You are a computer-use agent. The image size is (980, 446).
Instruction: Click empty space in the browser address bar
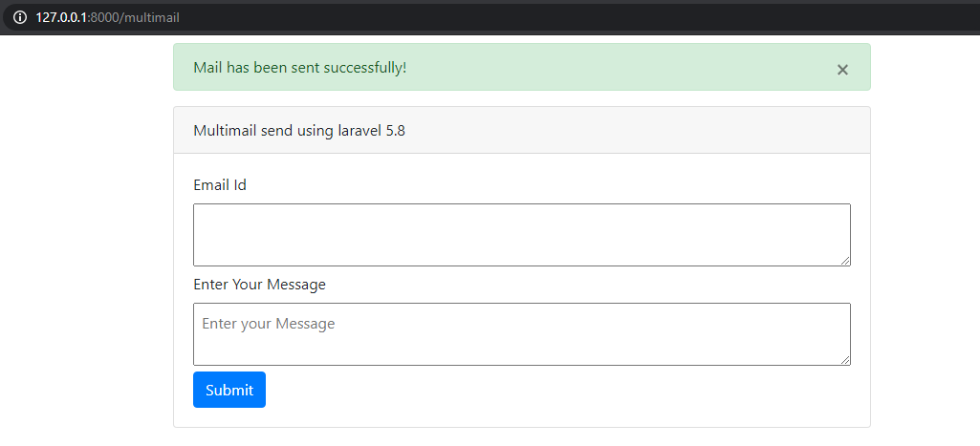pos(574,17)
